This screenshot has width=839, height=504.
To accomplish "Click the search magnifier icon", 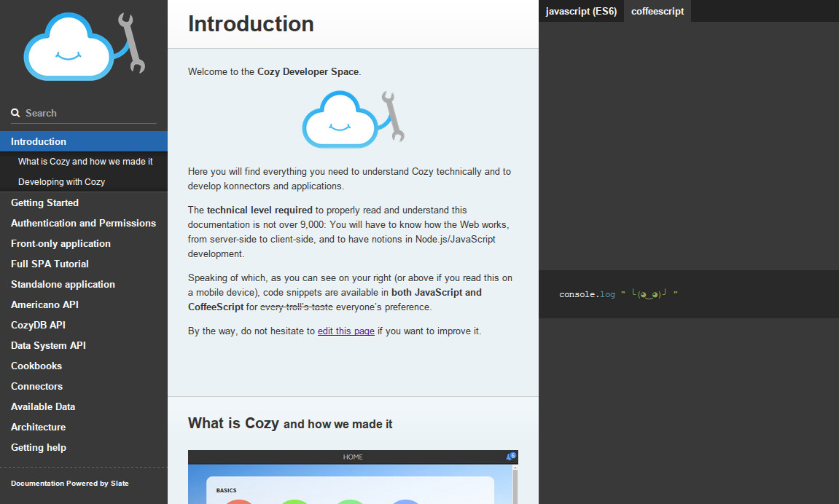I will pyautogui.click(x=15, y=113).
